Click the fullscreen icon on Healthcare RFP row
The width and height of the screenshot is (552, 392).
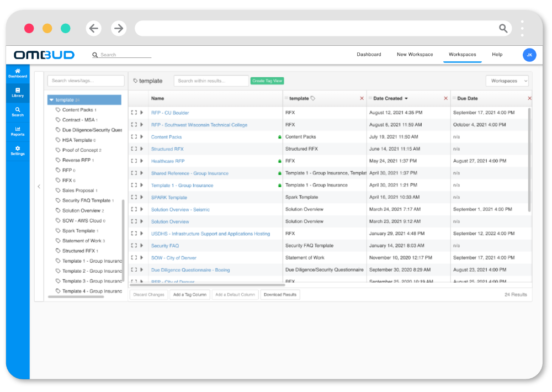134,161
